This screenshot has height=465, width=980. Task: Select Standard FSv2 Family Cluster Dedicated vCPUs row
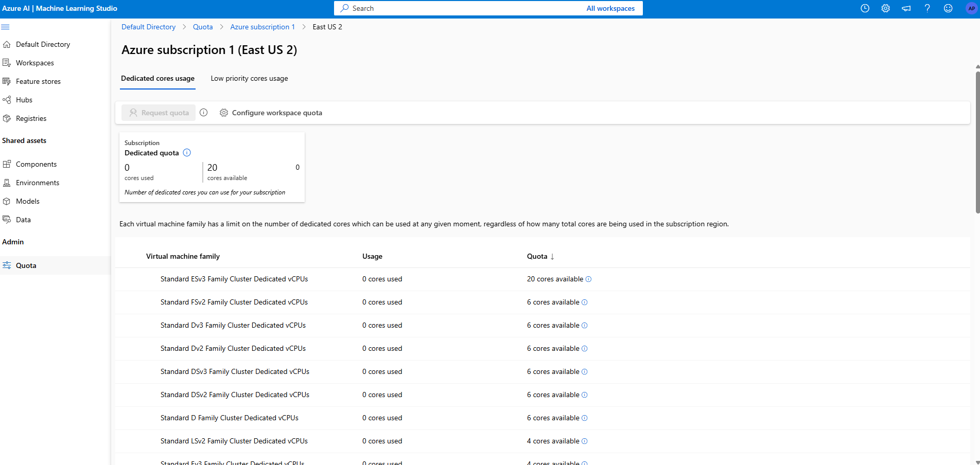click(x=542, y=302)
